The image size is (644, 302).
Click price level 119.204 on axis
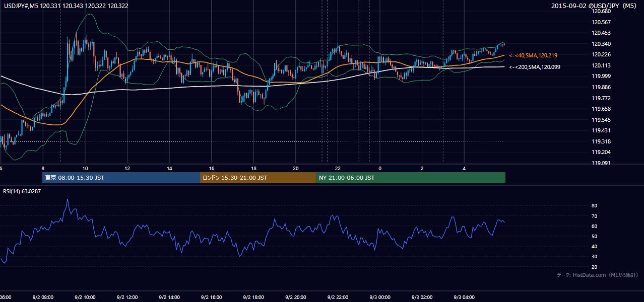[x=601, y=152]
